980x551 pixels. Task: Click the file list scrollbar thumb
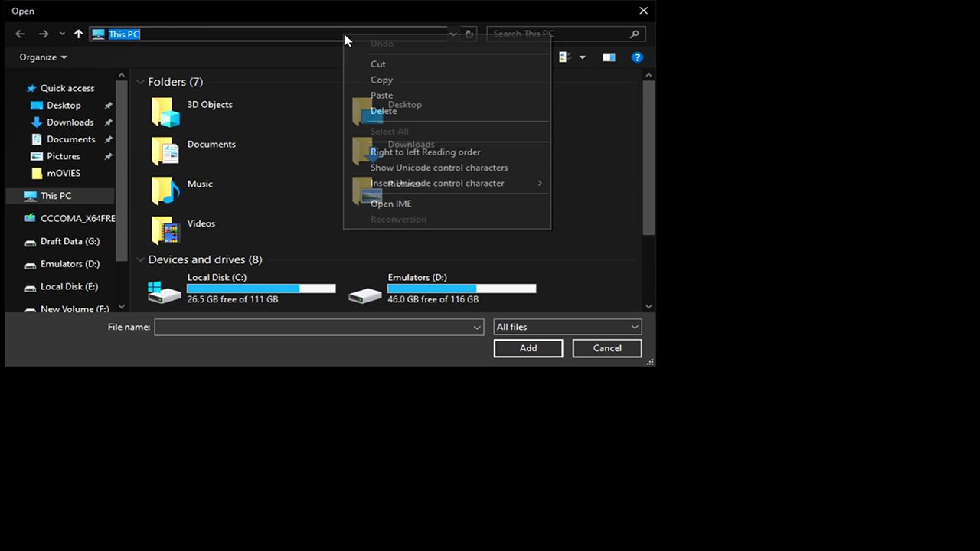(648, 157)
